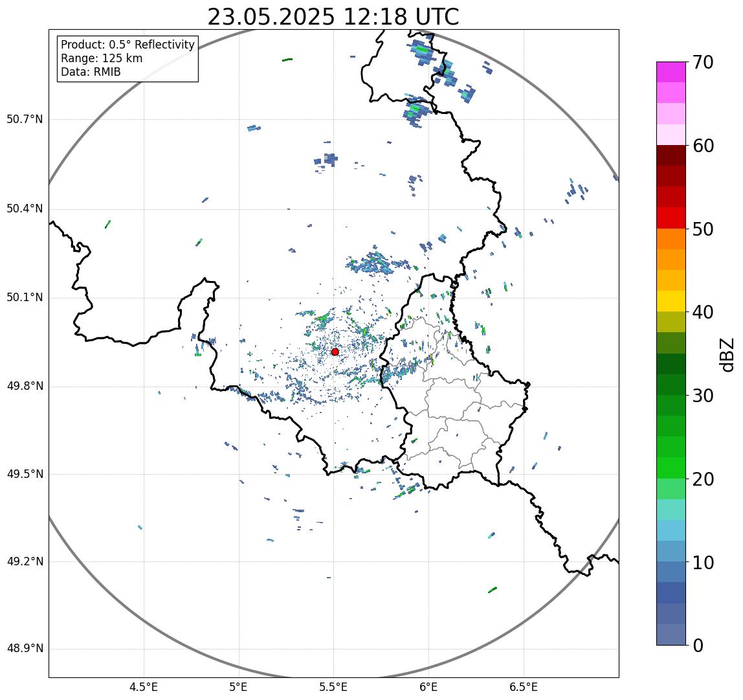Click the slate blue bottom colorbar segment
Viewport: 743px width, 700px height.
(x=671, y=635)
